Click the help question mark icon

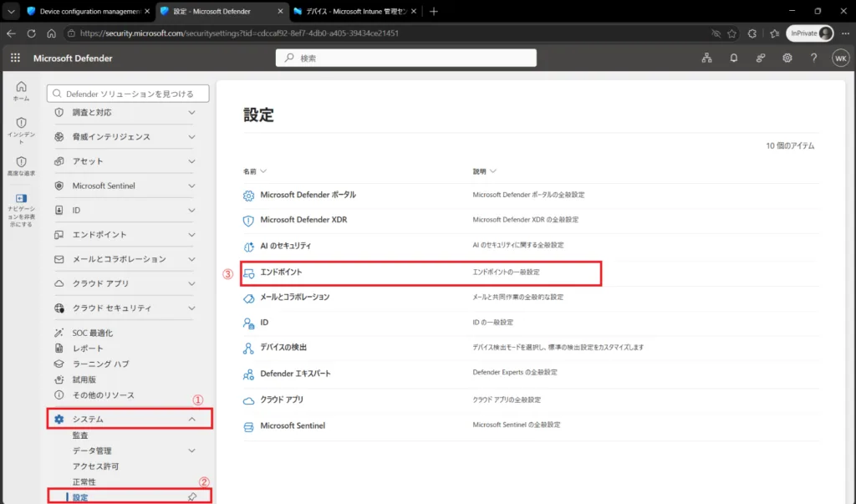tap(814, 58)
